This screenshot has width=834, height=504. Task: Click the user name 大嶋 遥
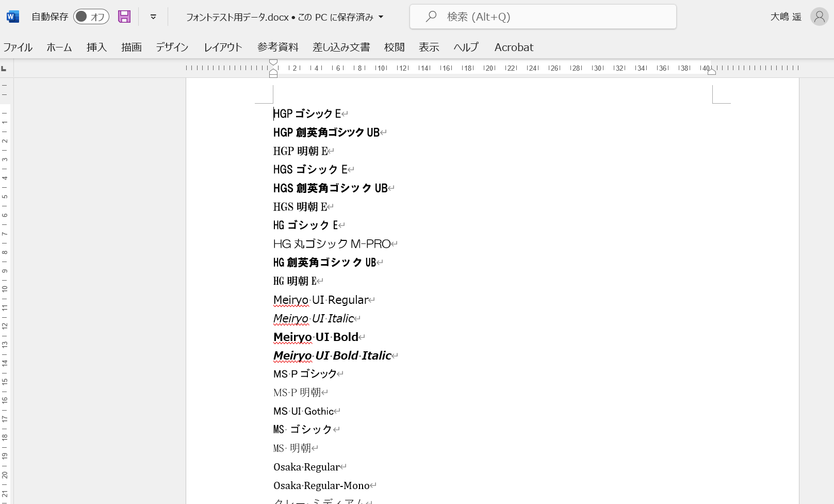(x=786, y=17)
